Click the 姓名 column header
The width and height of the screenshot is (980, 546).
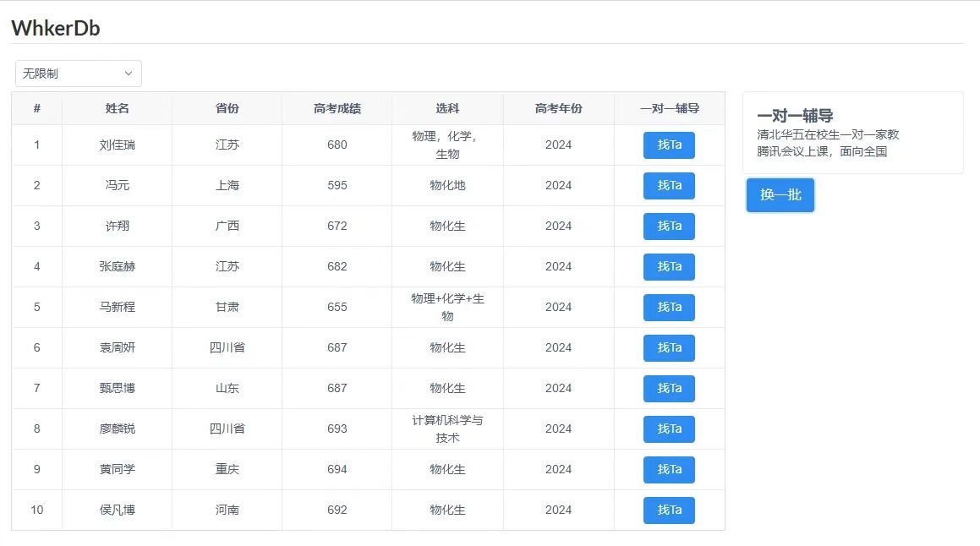118,108
